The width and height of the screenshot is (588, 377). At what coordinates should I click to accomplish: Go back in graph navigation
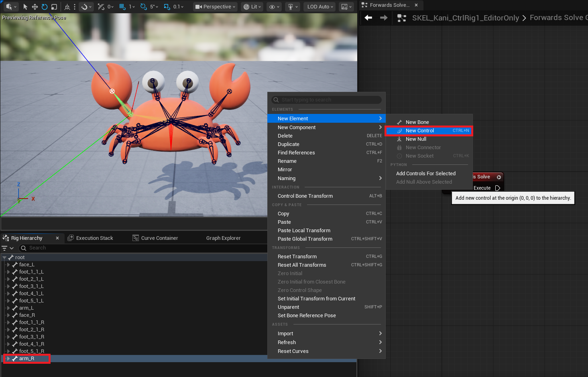tap(368, 18)
